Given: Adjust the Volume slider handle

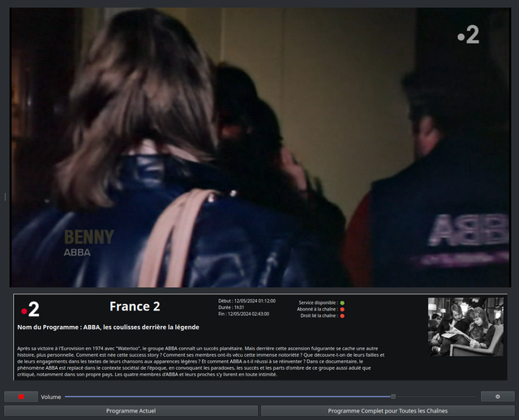Looking at the screenshot, I should pyautogui.click(x=392, y=396).
